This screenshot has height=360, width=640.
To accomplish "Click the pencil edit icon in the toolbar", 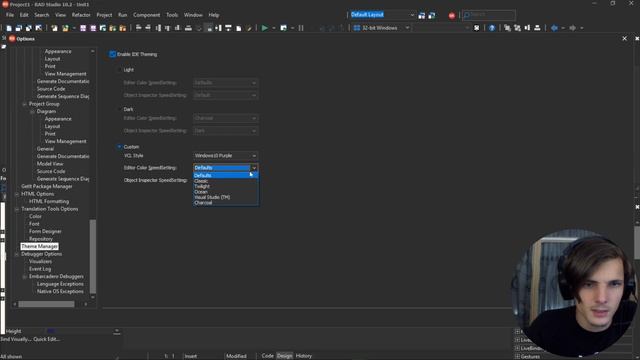I will pyautogui.click(x=249, y=28).
